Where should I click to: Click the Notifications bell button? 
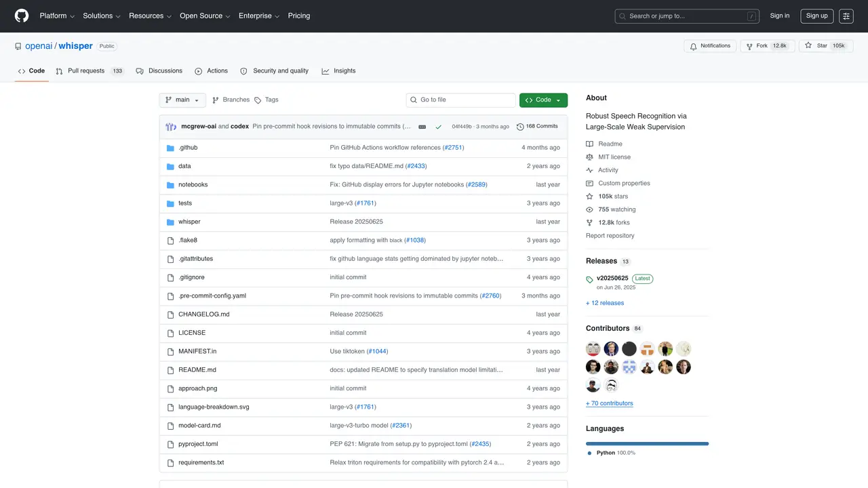(x=710, y=46)
